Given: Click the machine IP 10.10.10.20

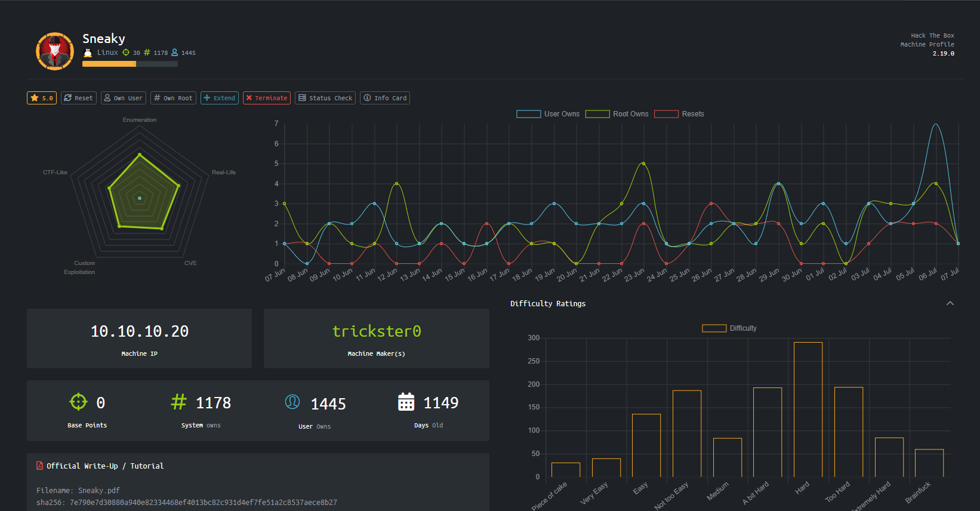Looking at the screenshot, I should (x=140, y=331).
